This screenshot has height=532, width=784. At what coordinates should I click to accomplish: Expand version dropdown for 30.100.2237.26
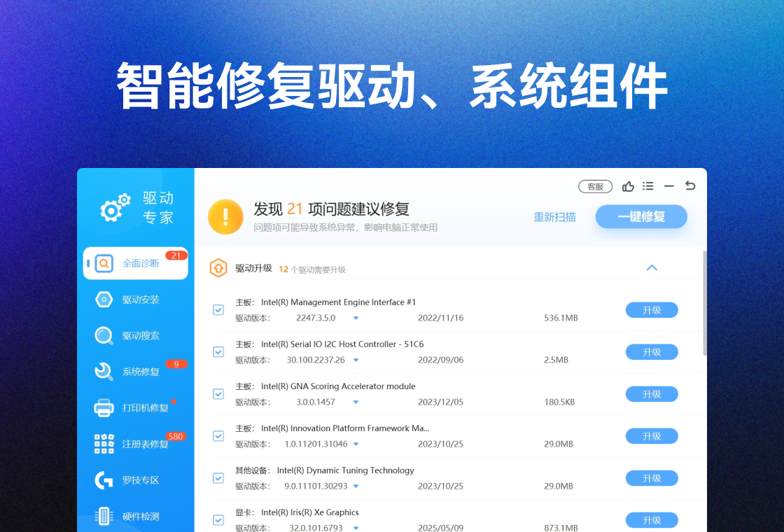click(356, 360)
